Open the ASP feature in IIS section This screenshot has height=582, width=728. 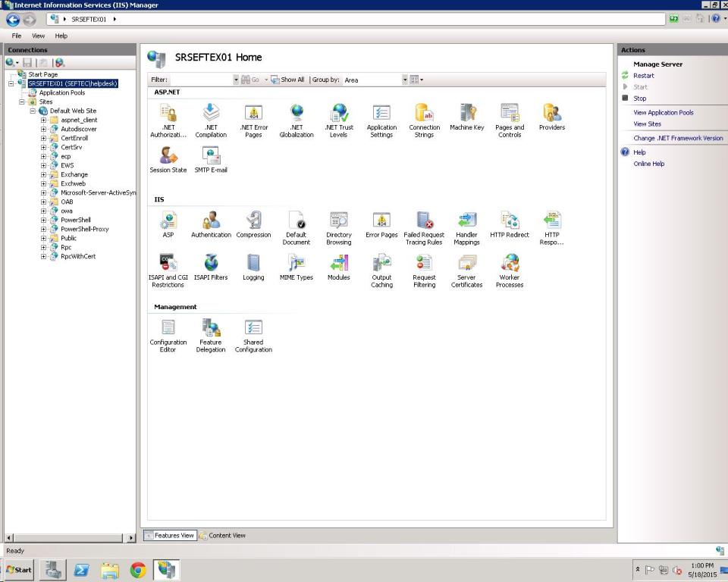pyautogui.click(x=168, y=224)
